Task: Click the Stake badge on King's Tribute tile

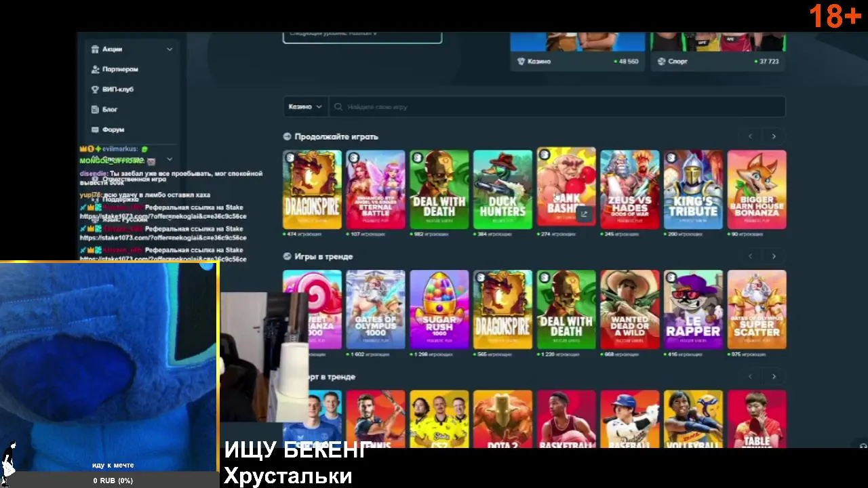Action: point(671,157)
